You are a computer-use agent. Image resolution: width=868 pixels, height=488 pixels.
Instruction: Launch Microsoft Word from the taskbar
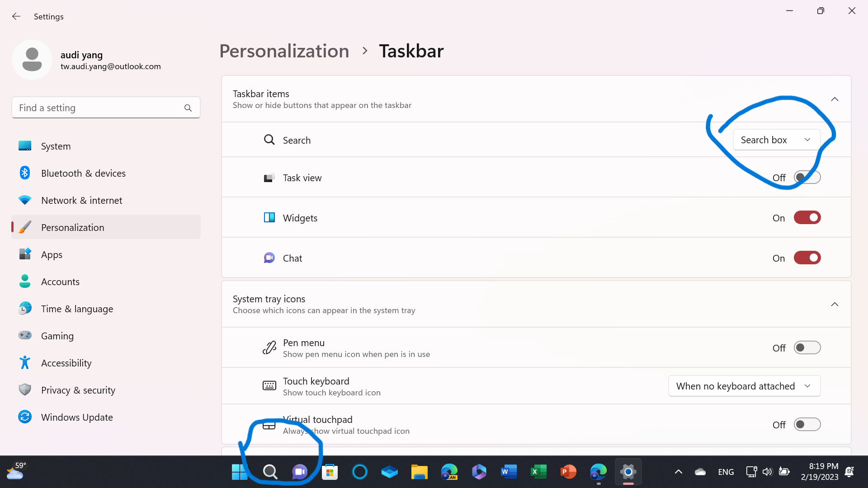[x=509, y=471]
